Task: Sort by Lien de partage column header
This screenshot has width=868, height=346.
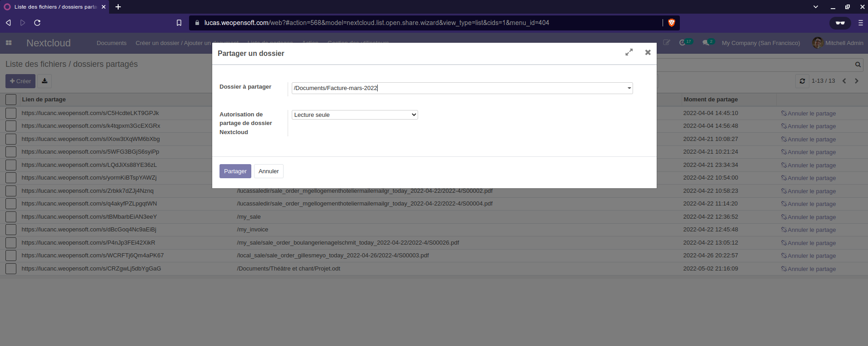Action: [44, 99]
